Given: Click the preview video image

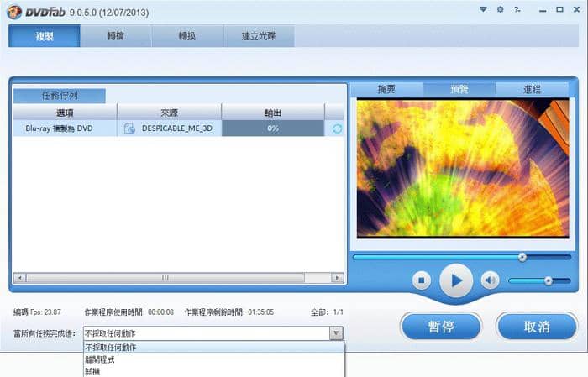Looking at the screenshot, I should (x=463, y=168).
